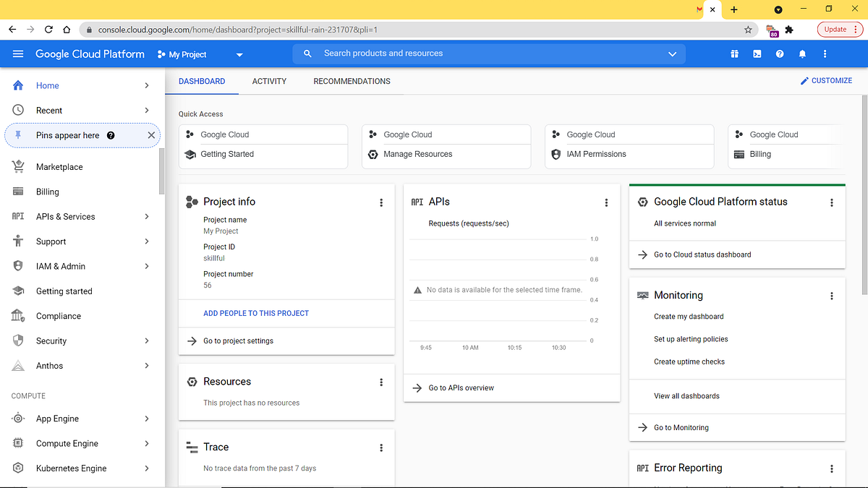Click ADD PEOPLE TO THIS PROJECT

(x=256, y=313)
